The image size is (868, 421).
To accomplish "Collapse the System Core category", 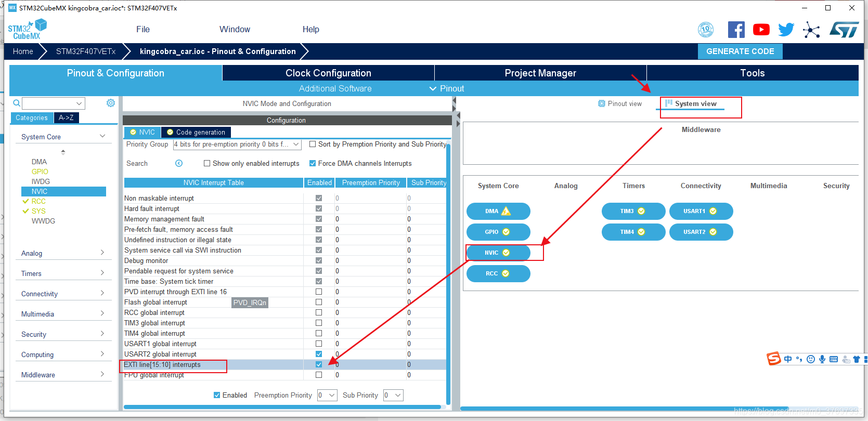I will tap(63, 137).
